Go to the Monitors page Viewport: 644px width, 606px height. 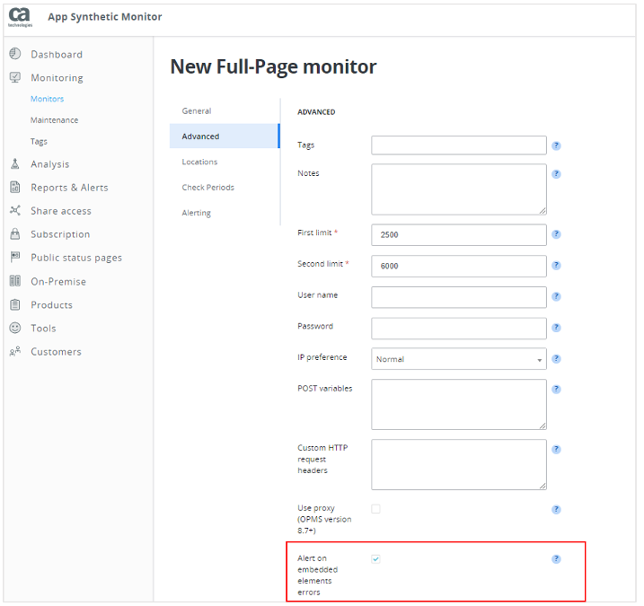(47, 99)
